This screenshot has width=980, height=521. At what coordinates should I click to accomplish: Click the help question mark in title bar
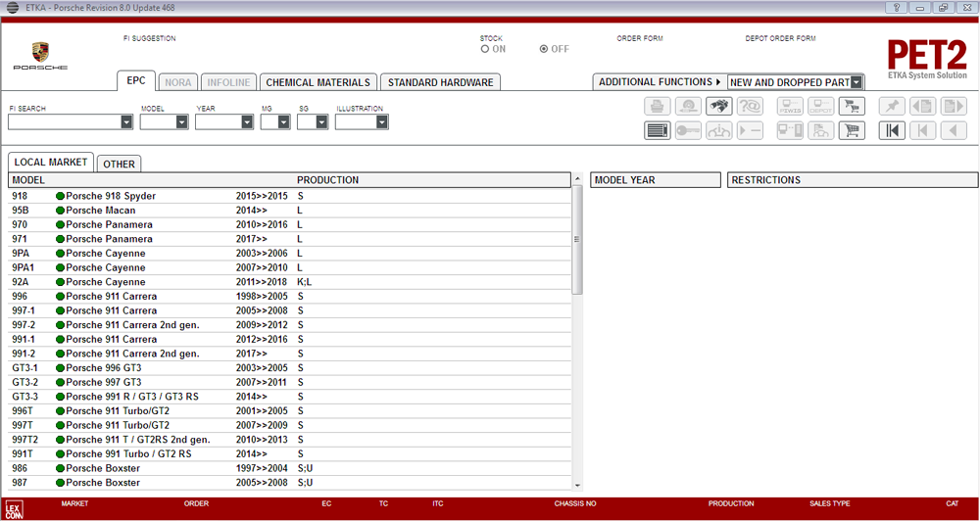[897, 8]
